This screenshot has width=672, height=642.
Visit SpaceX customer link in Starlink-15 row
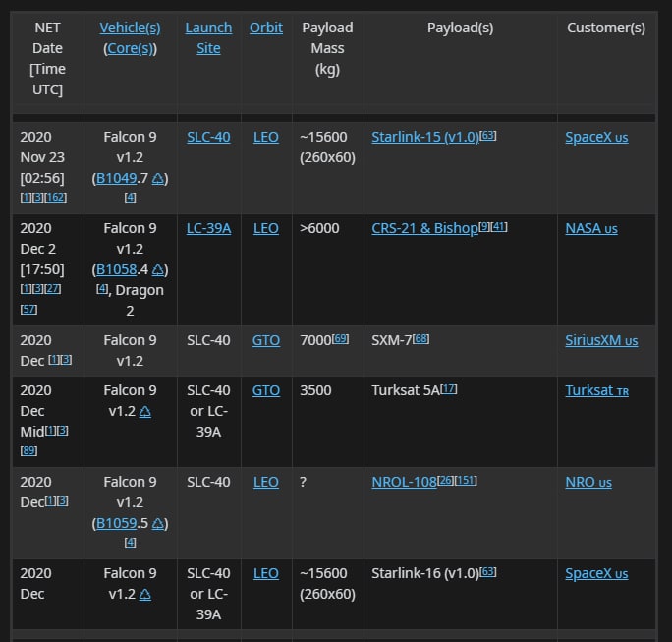(x=596, y=137)
